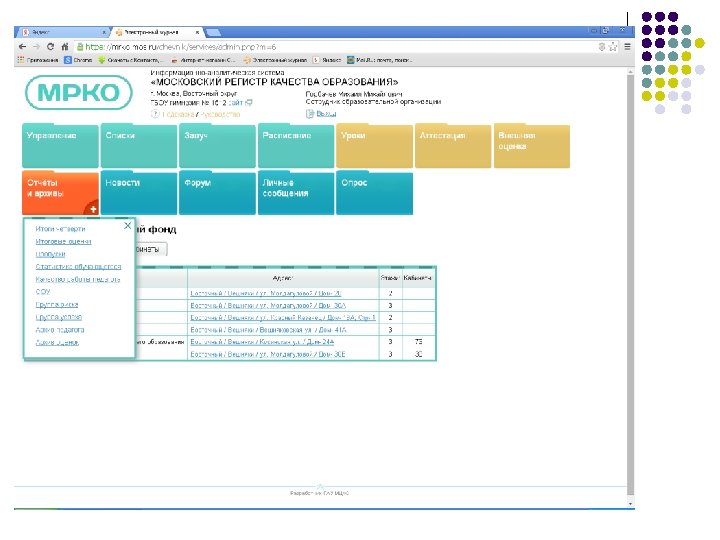This screenshot has height=540, width=720.
Task: Click the scrollbar down arrow
Action: 631,504
